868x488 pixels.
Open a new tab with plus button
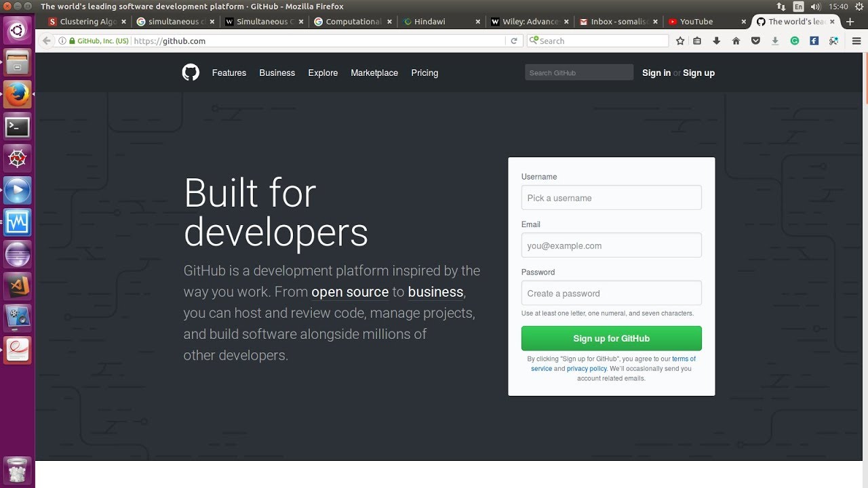click(850, 22)
